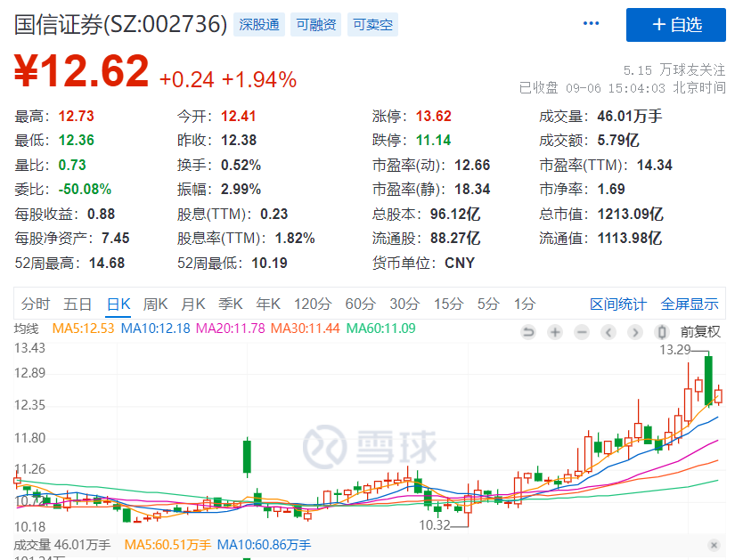This screenshot has width=743, height=560.
Task: Click the 成交额 value 5.79亿
Action: 618,140
